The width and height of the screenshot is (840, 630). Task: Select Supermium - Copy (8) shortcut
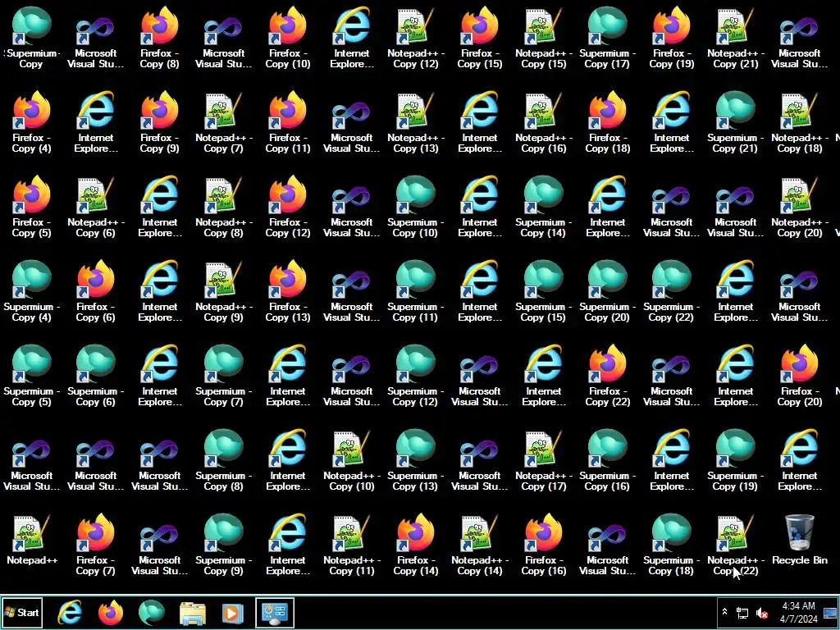[x=223, y=459]
